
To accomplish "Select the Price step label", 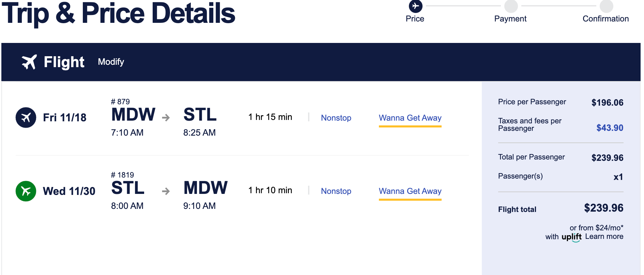I will pos(415,19).
